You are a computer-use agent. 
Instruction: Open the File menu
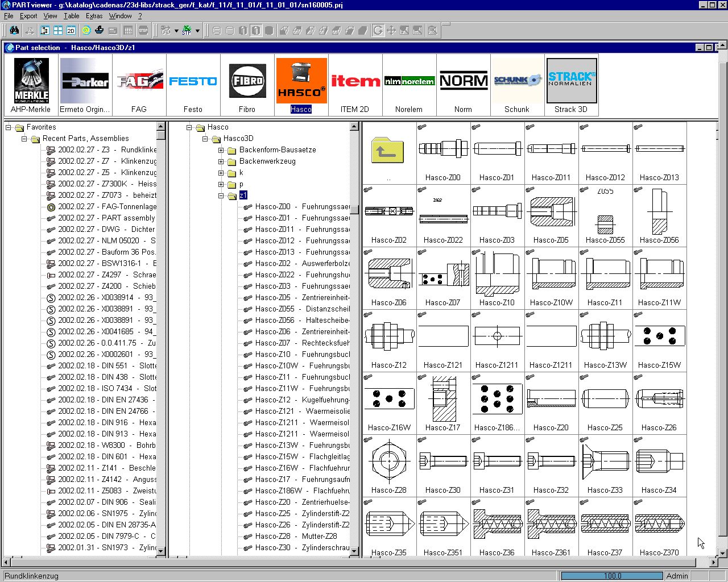(9, 16)
